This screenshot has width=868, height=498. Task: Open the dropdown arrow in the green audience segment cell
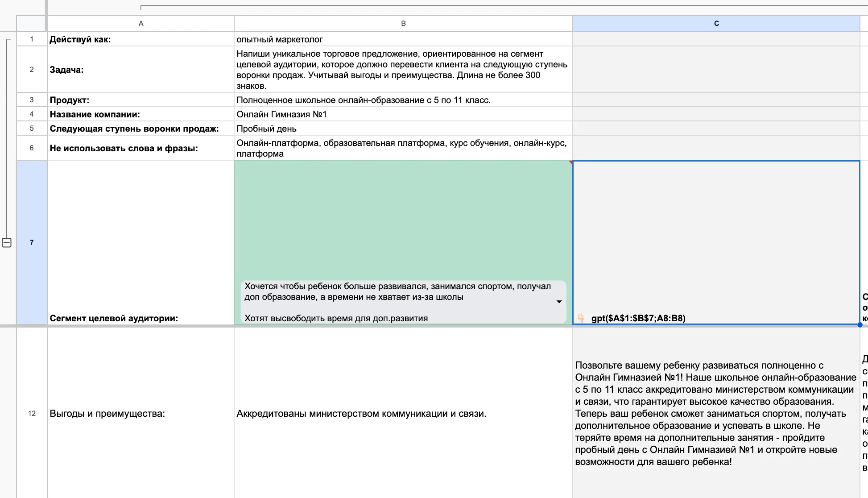(559, 302)
